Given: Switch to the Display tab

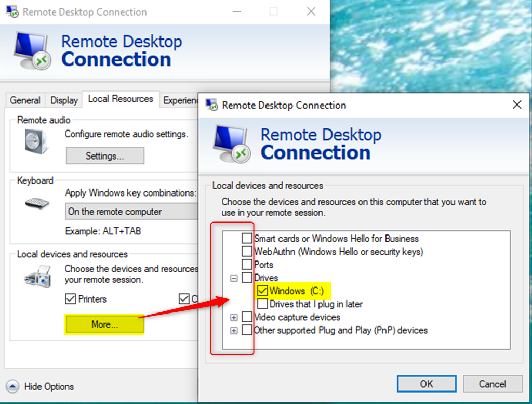Looking at the screenshot, I should tap(64, 100).
